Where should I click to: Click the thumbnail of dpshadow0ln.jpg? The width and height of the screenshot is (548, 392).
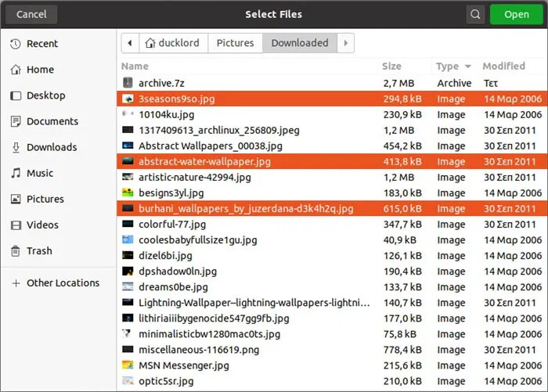(x=128, y=272)
